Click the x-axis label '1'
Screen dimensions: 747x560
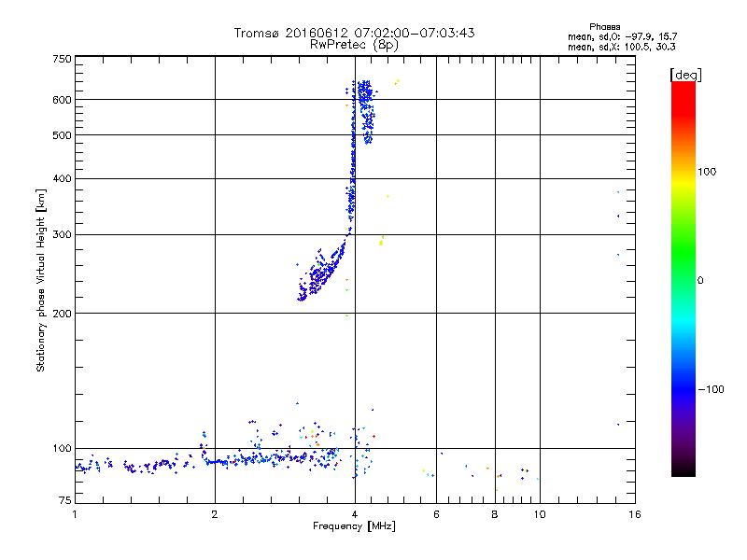75,514
